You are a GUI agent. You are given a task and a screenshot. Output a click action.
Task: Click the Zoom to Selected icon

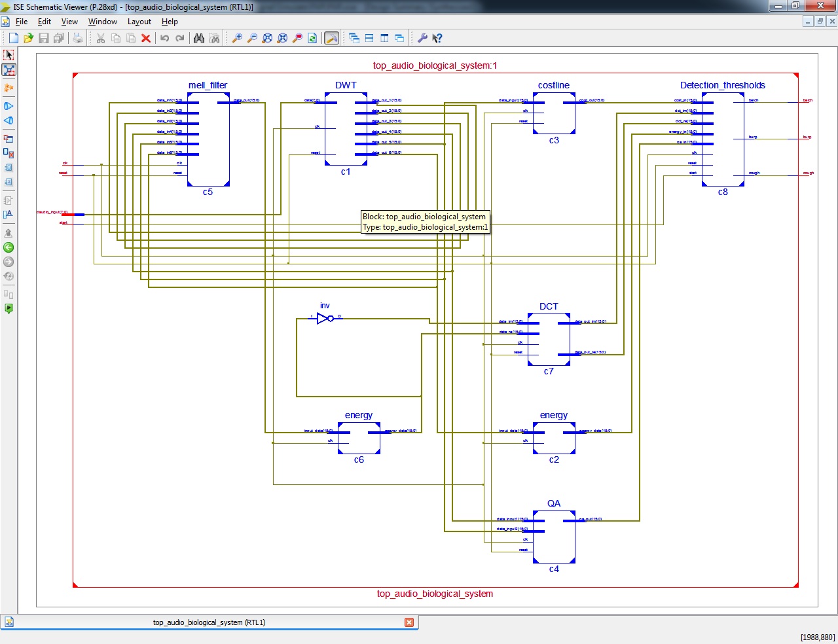tap(282, 39)
